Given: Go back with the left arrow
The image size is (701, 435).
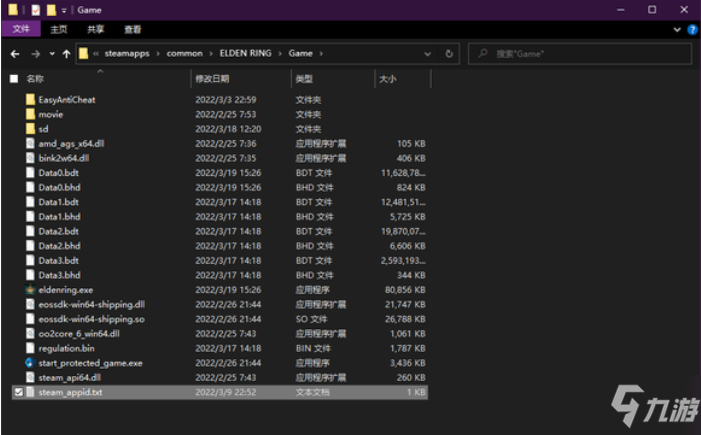Looking at the screenshot, I should tap(15, 54).
